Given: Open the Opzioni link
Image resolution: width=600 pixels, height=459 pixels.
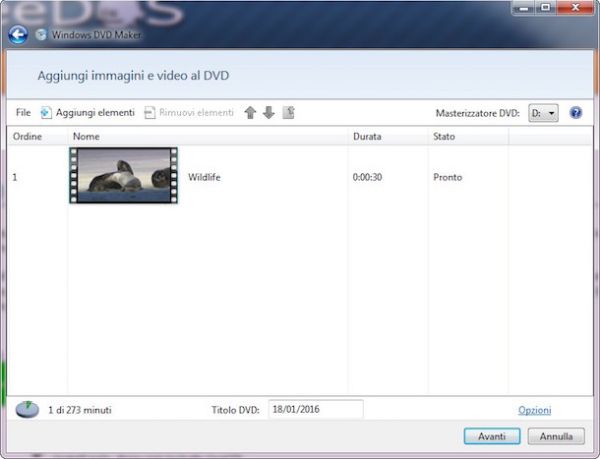Looking at the screenshot, I should pos(534,410).
